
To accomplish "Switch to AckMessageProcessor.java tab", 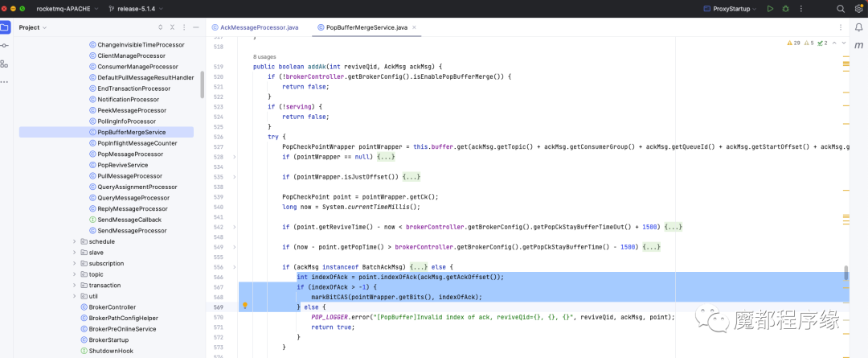I will pyautogui.click(x=256, y=27).
